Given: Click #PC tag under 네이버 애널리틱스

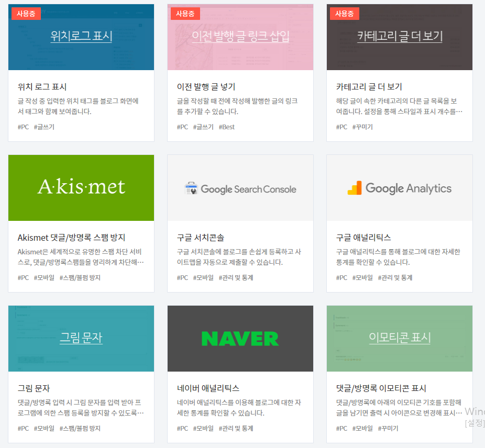Looking at the screenshot, I should pos(182,429).
